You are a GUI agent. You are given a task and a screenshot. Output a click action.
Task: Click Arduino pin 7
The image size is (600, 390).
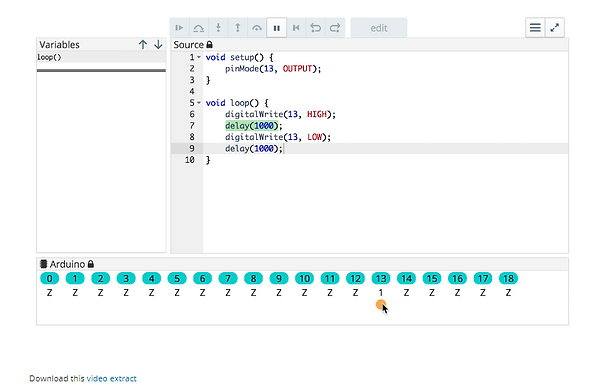coord(228,278)
